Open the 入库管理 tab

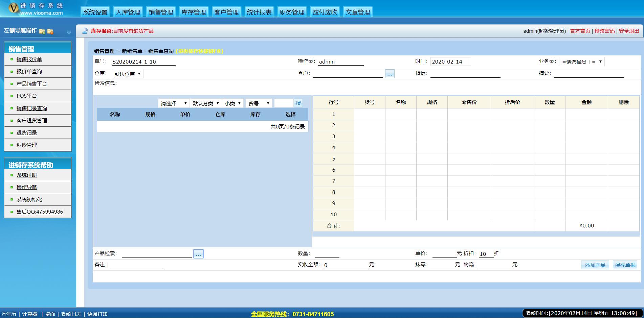pyautogui.click(x=128, y=12)
